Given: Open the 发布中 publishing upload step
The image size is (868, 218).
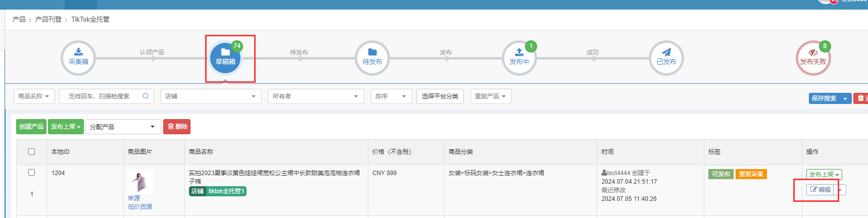Looking at the screenshot, I should click(519, 58).
